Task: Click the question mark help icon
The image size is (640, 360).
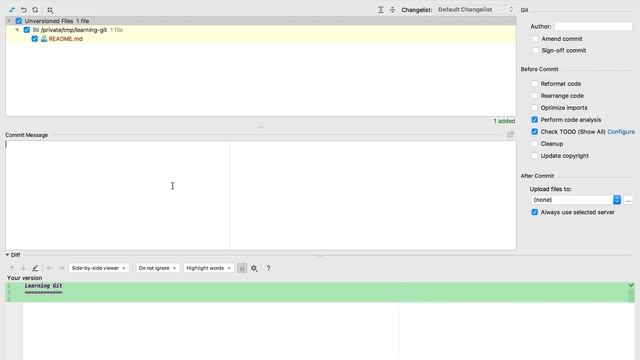Action: [268, 268]
